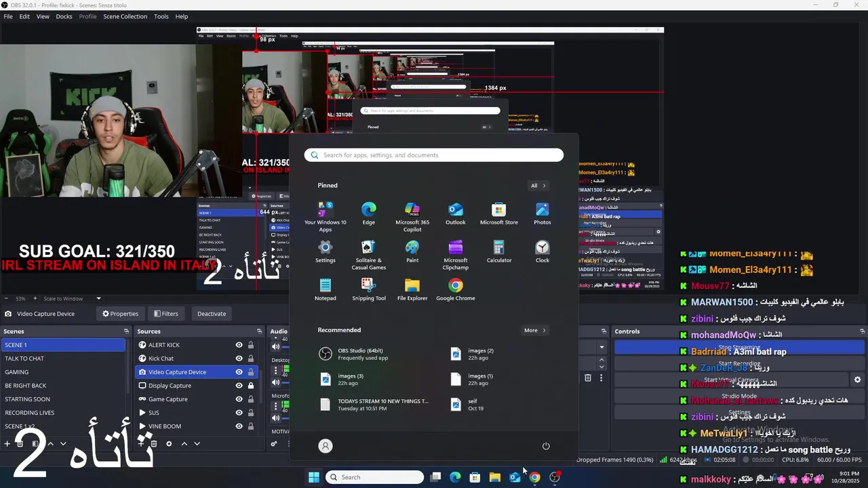Click Windows Start button on taskbar
The height and width of the screenshot is (488, 868).
pos(314,477)
